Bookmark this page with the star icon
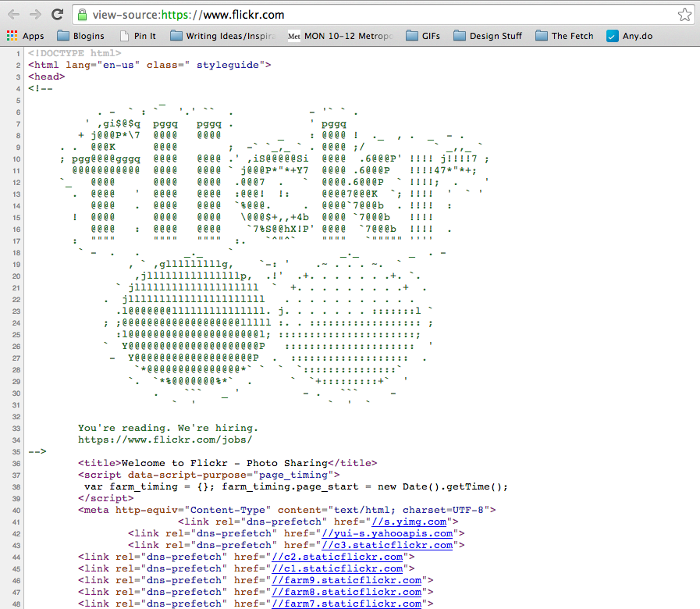The width and height of the screenshot is (700, 609). pyautogui.click(x=684, y=15)
